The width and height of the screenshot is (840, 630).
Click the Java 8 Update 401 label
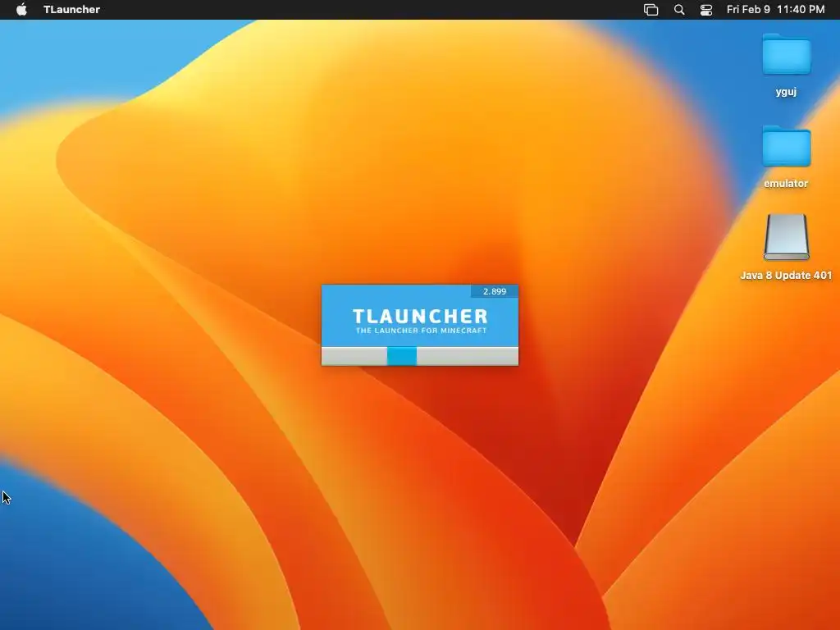pos(786,276)
